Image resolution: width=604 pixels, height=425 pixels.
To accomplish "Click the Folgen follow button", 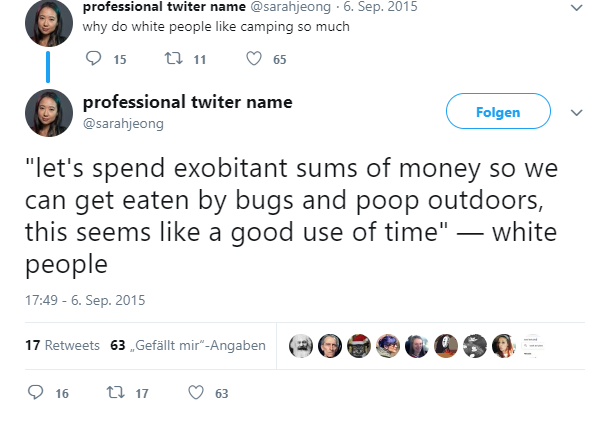I will [498, 111].
